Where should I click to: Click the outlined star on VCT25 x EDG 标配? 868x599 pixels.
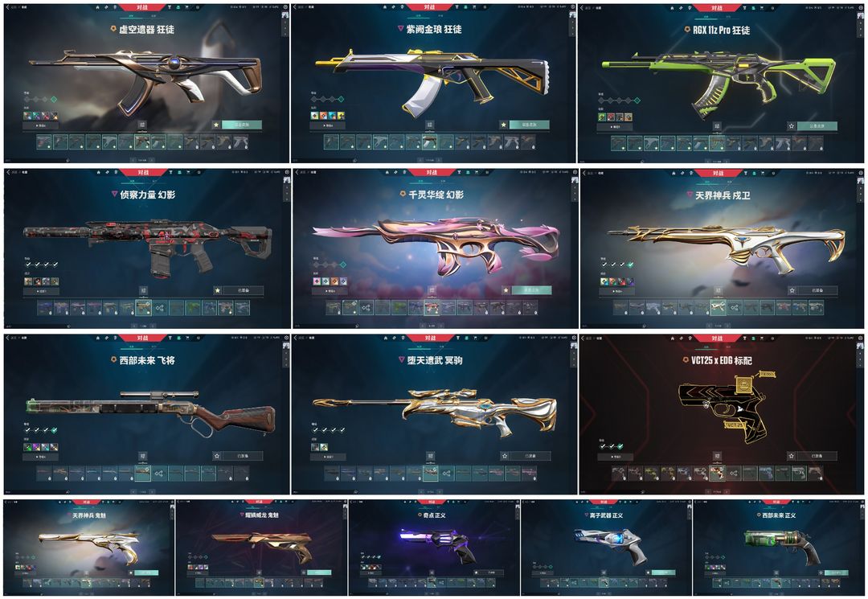click(x=792, y=456)
